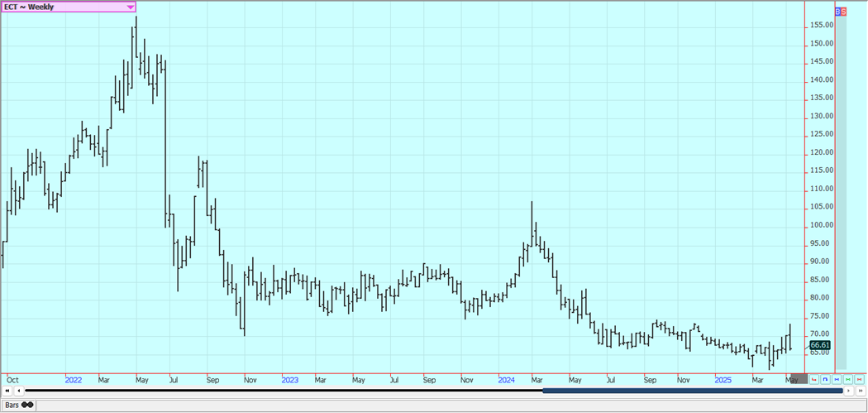The image size is (868, 413).
Task: Click the red horizontal scale icon
Action: pyautogui.click(x=859, y=380)
